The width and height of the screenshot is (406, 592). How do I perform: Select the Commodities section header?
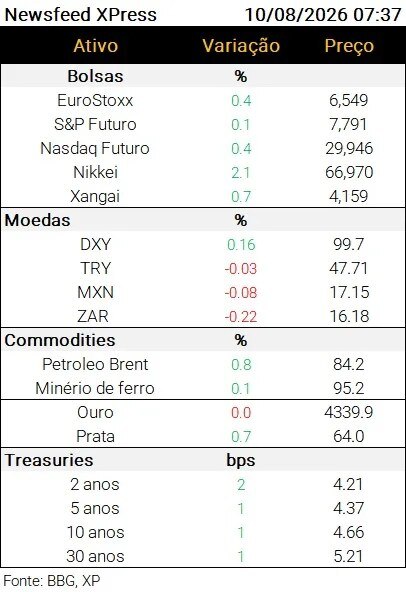tap(60, 340)
